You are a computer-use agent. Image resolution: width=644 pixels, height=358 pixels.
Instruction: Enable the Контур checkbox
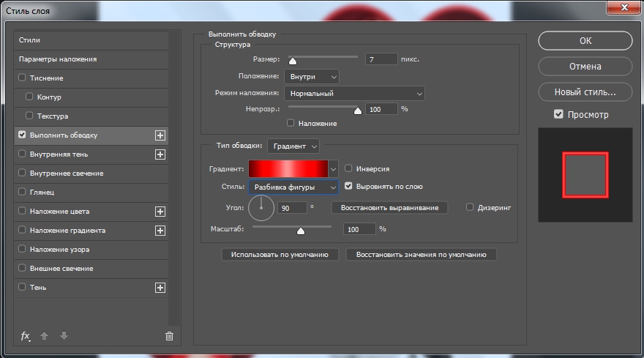[x=29, y=97]
